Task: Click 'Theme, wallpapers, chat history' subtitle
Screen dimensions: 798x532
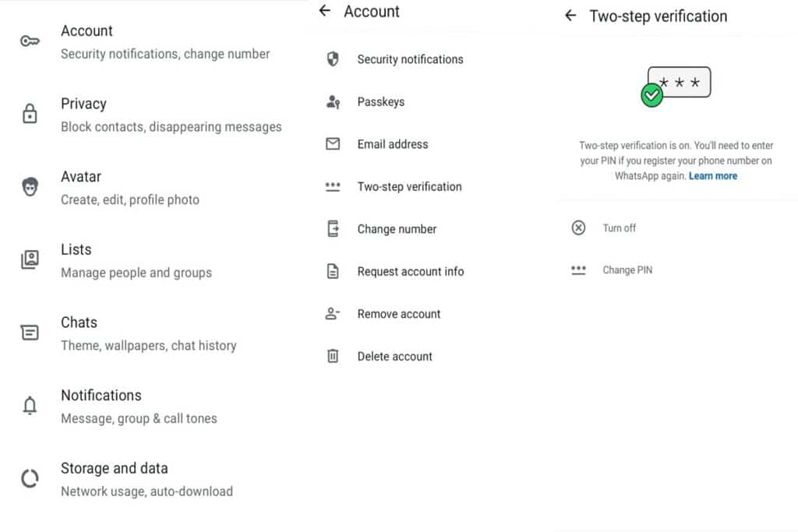Action: pyautogui.click(x=149, y=346)
